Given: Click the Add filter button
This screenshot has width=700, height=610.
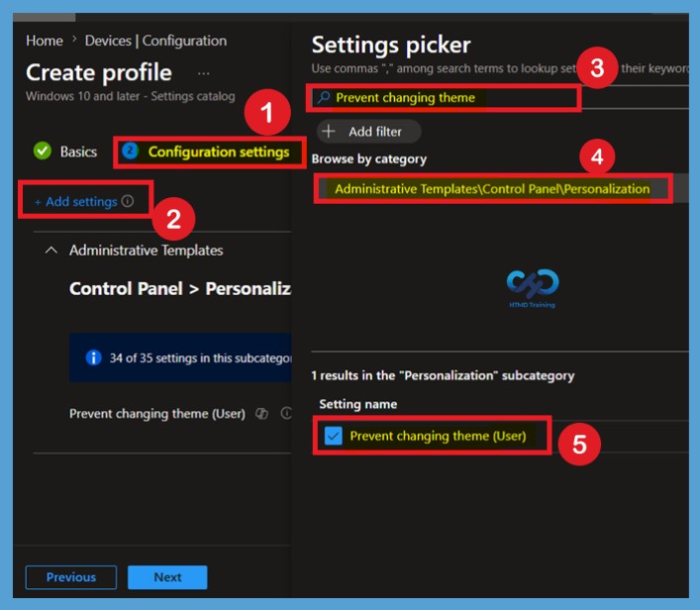Looking at the screenshot, I should pos(368,132).
